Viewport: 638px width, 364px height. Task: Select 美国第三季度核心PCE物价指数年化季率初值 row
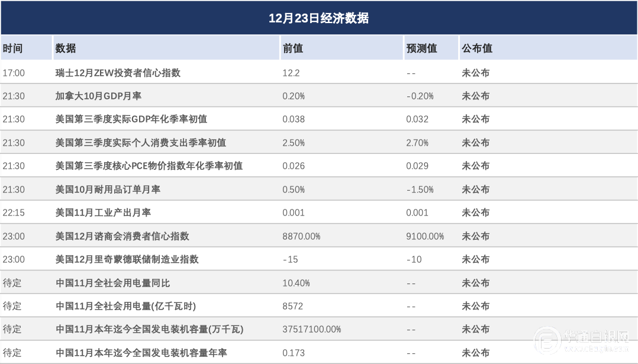[149, 166]
